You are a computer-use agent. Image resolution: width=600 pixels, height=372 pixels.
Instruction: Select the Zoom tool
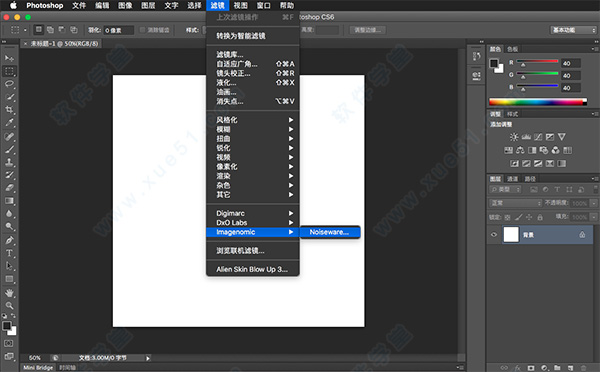coord(9,305)
